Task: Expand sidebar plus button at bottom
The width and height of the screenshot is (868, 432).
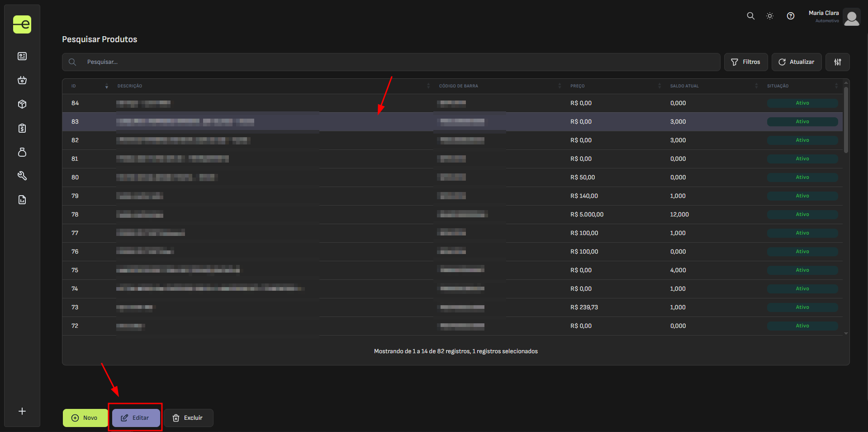Action: [x=22, y=411]
